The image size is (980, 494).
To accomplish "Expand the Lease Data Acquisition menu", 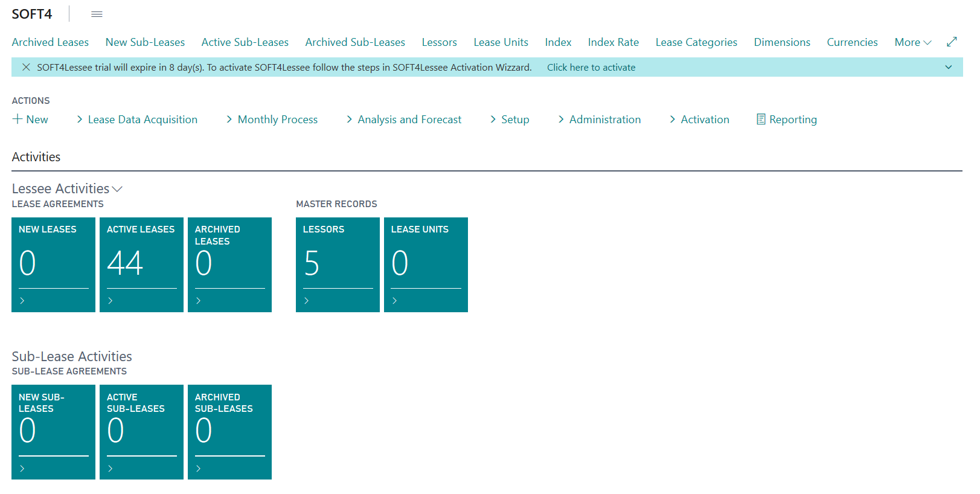I will pyautogui.click(x=137, y=120).
